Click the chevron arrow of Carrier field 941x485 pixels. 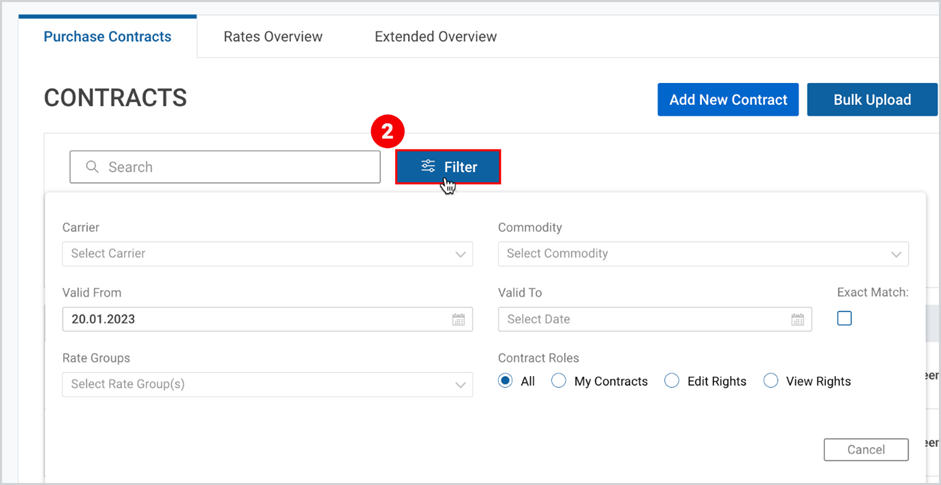(x=460, y=255)
